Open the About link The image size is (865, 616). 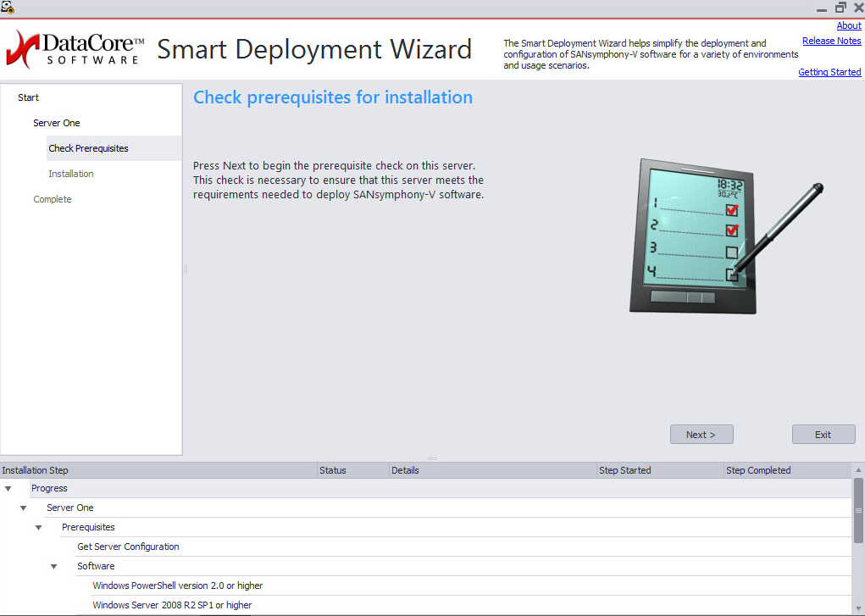point(849,25)
